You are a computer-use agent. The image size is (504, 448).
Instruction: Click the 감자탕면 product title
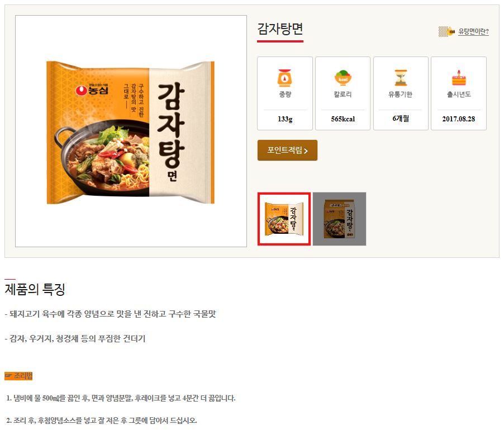tap(280, 29)
